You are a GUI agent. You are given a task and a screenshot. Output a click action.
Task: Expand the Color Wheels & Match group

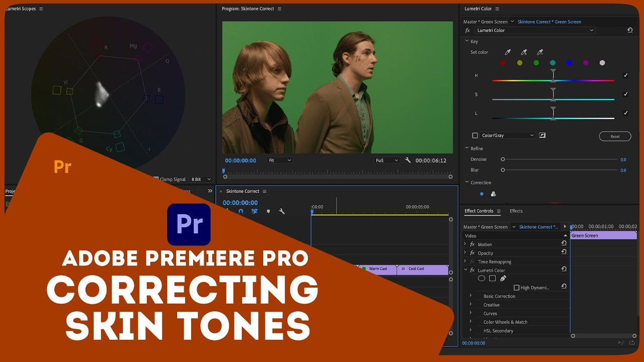(x=471, y=322)
